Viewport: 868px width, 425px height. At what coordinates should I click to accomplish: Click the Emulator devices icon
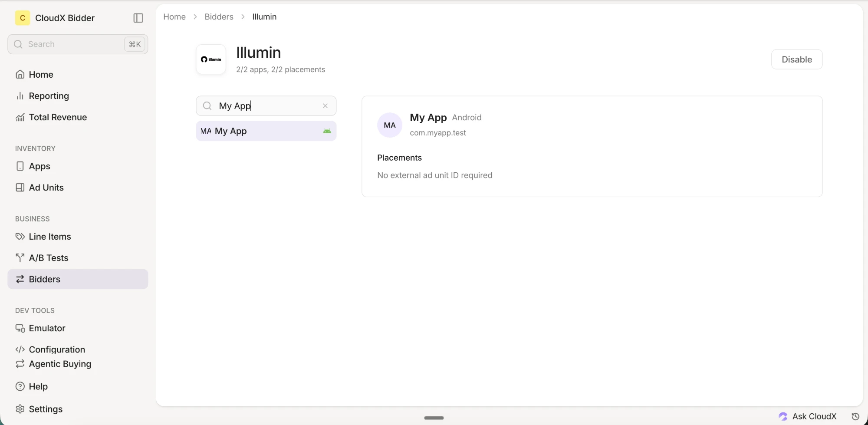coord(20,328)
